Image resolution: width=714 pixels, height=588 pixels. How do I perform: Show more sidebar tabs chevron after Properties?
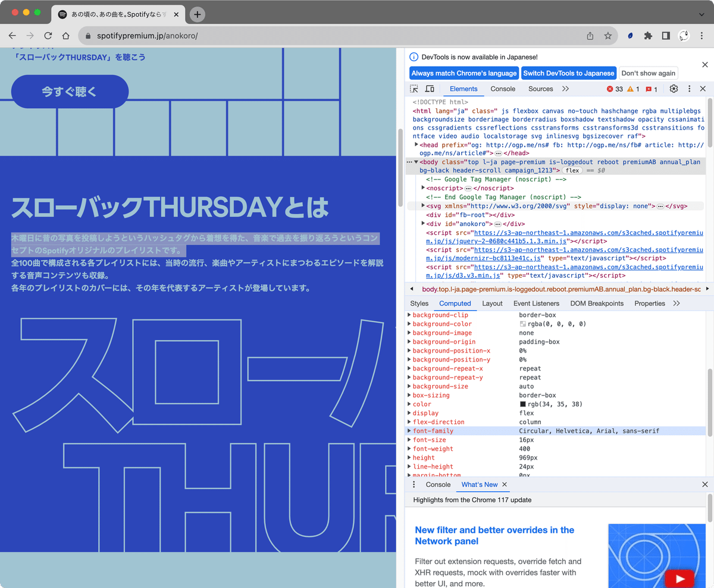click(x=677, y=303)
